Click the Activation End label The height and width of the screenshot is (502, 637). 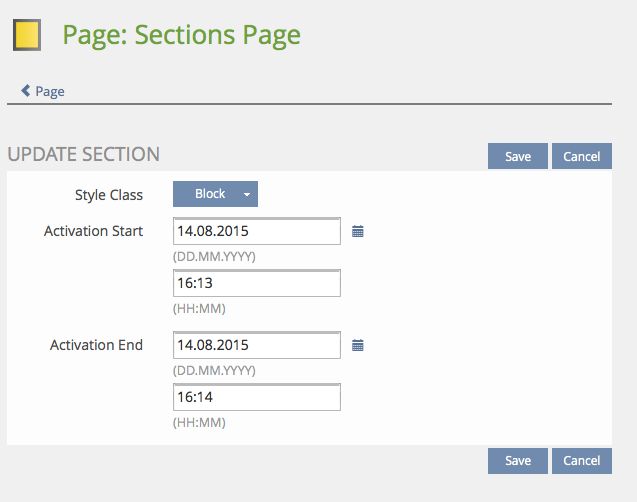pos(96,345)
